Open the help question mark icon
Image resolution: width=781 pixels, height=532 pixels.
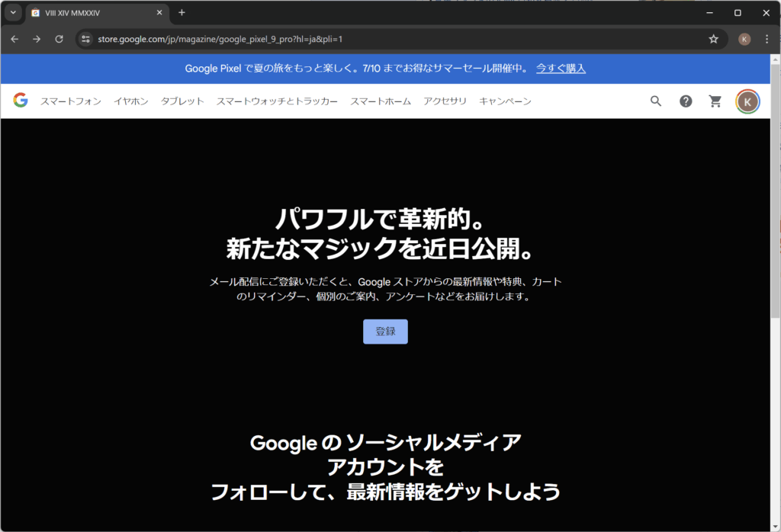pyautogui.click(x=686, y=101)
